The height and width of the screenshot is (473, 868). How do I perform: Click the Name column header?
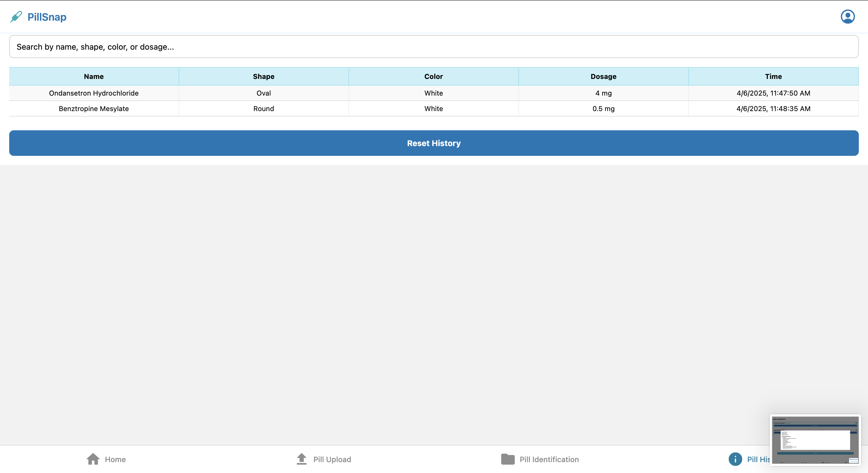click(94, 76)
